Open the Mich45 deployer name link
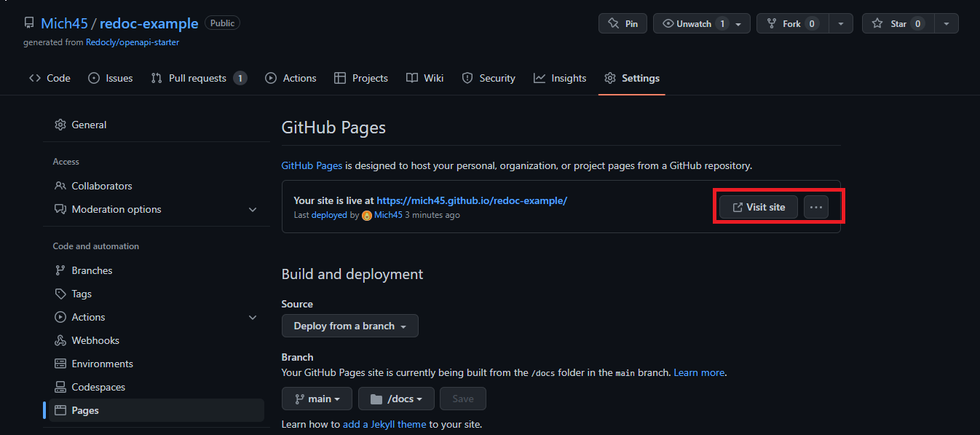Screen dimensions: 980x435 click(388, 215)
